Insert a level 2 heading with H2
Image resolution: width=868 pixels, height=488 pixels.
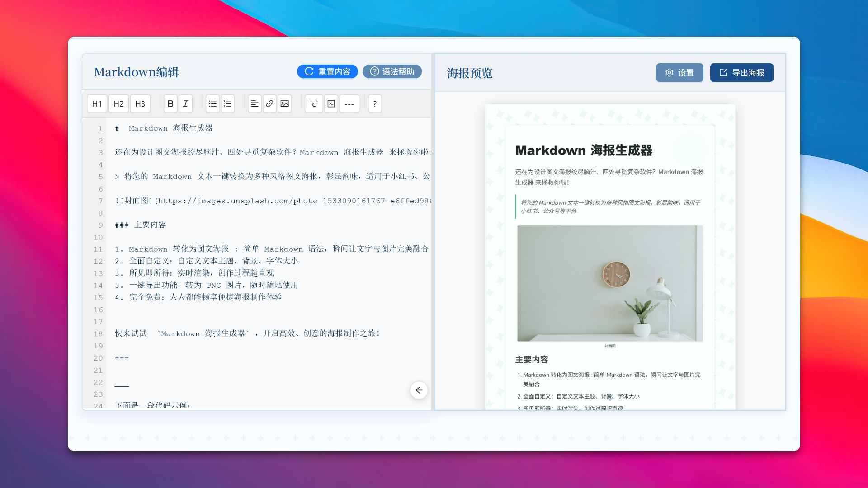point(118,104)
